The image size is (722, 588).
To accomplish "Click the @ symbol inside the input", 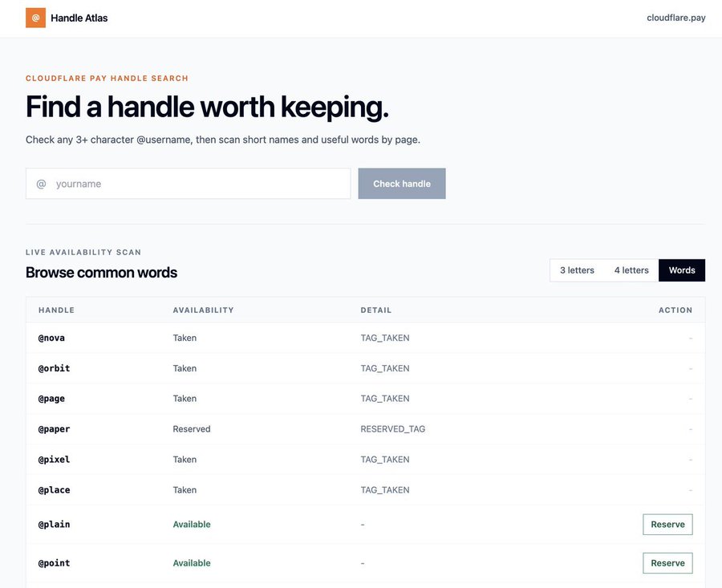I will (x=41, y=184).
